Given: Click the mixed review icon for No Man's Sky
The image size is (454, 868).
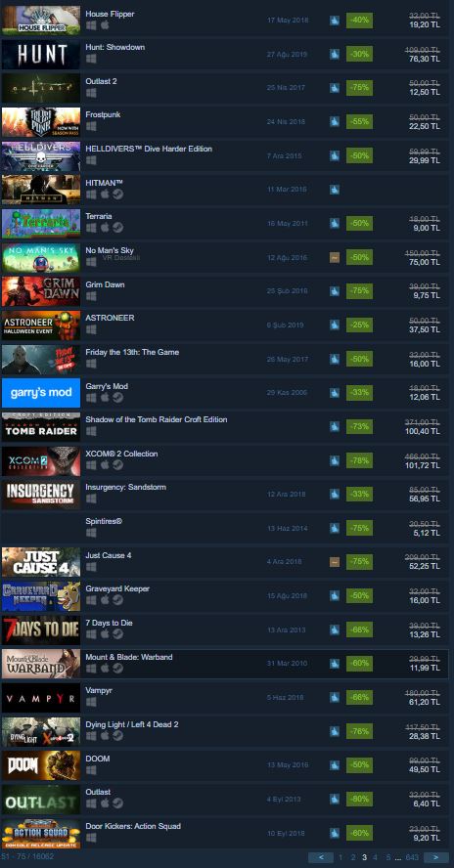Looking at the screenshot, I should tap(335, 257).
